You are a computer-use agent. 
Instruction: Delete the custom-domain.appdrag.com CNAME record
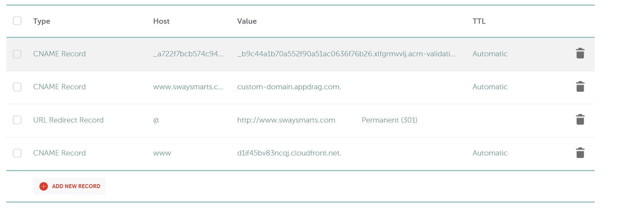click(580, 86)
